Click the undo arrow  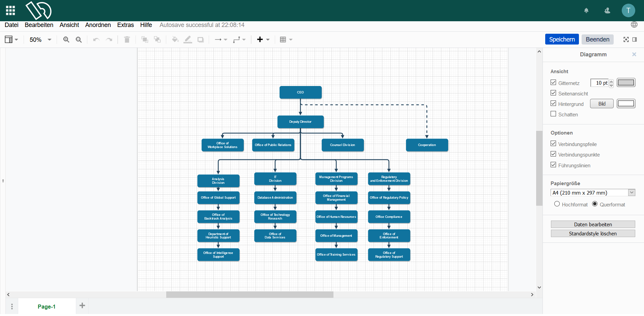96,39
